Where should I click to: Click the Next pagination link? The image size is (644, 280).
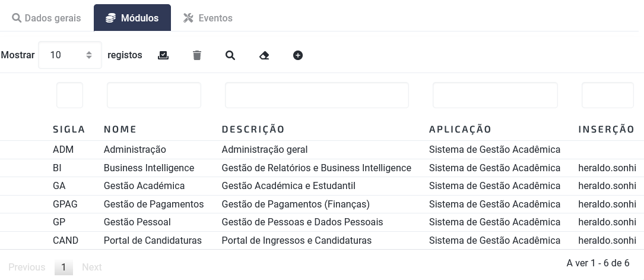(91, 268)
